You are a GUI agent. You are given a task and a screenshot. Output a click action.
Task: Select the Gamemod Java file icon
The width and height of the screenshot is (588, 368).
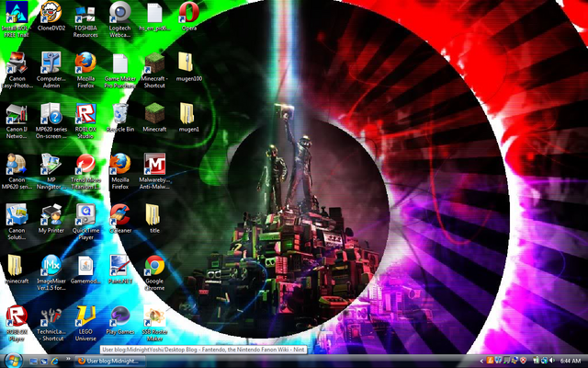85,270
